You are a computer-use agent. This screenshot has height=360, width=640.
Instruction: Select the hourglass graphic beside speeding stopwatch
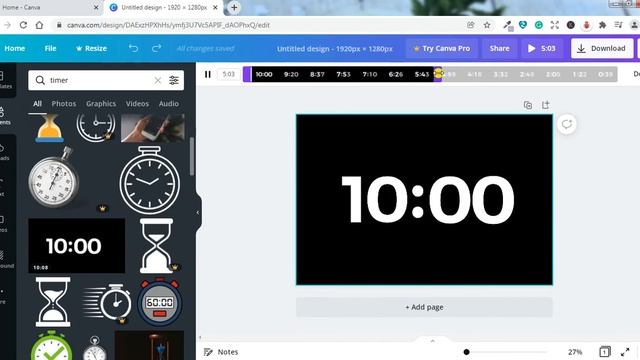(x=53, y=302)
